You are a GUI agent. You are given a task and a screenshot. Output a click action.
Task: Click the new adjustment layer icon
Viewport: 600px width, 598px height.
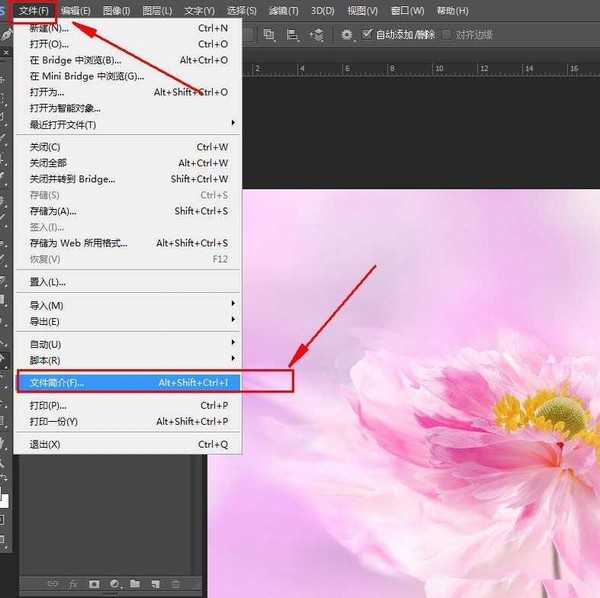tap(115, 584)
